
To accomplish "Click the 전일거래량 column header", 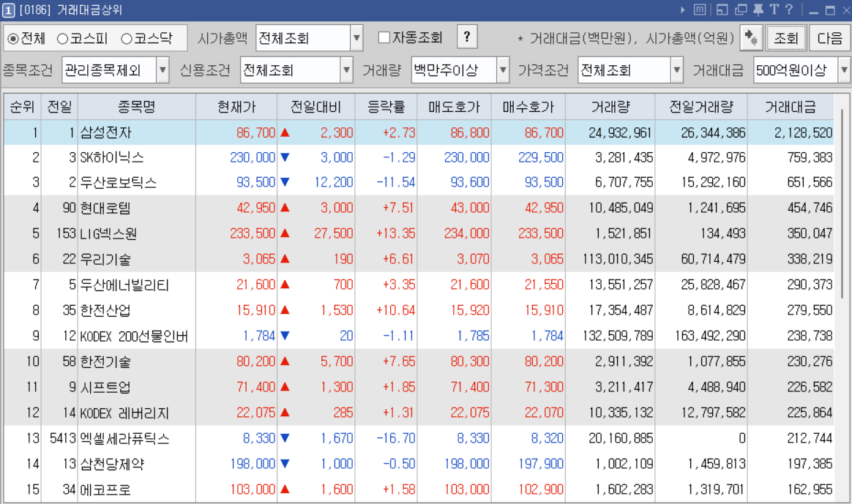I will pos(701,107).
